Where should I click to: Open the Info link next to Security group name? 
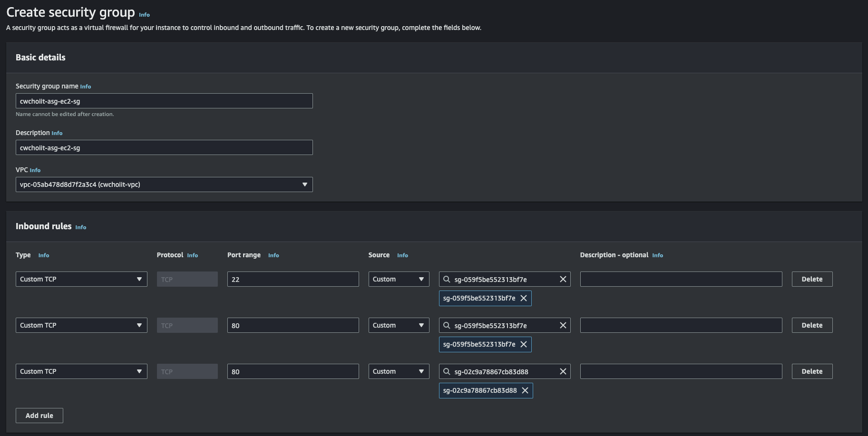coord(86,87)
